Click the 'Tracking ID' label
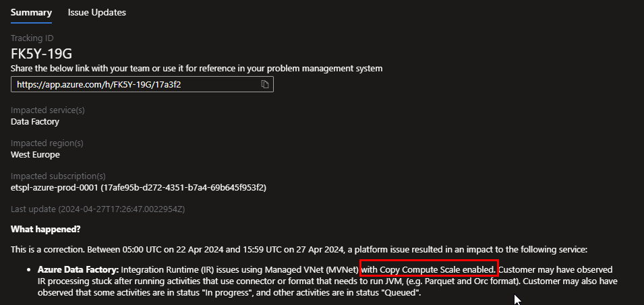644x305 pixels. click(x=32, y=38)
